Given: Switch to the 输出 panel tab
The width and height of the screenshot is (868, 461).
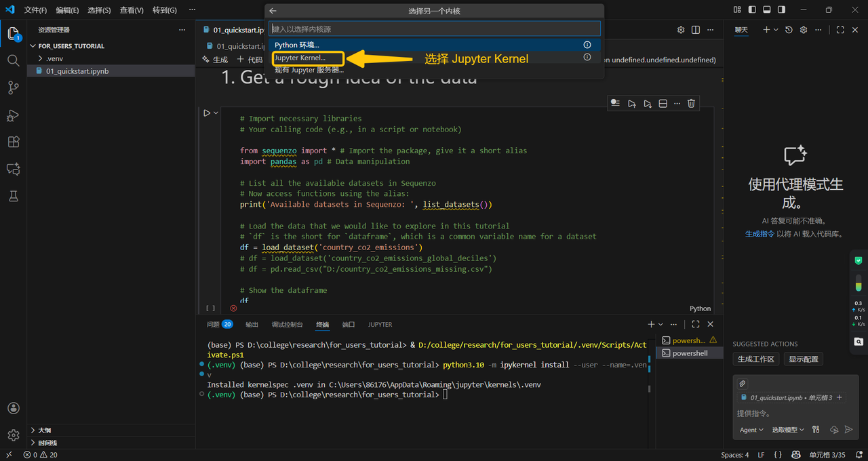Looking at the screenshot, I should click(252, 325).
